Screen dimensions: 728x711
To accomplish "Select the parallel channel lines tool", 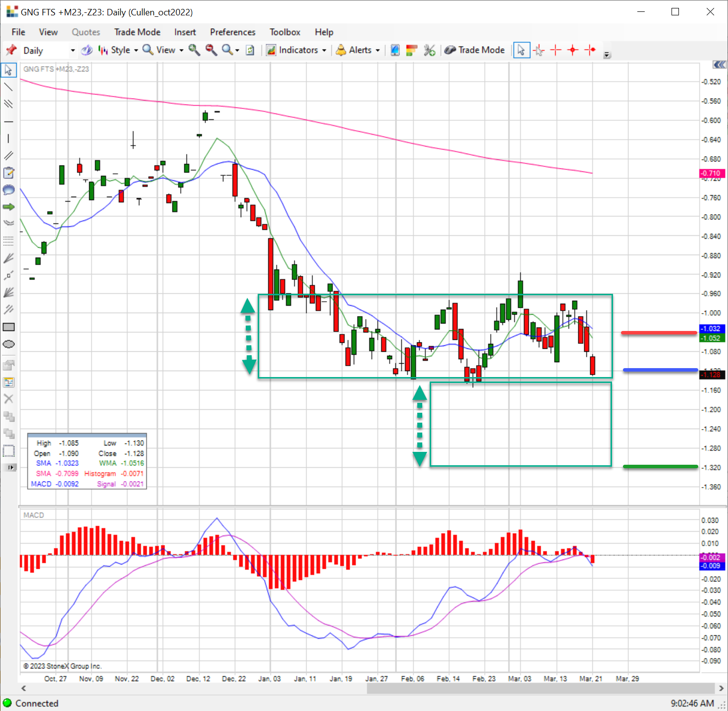I will (8, 104).
